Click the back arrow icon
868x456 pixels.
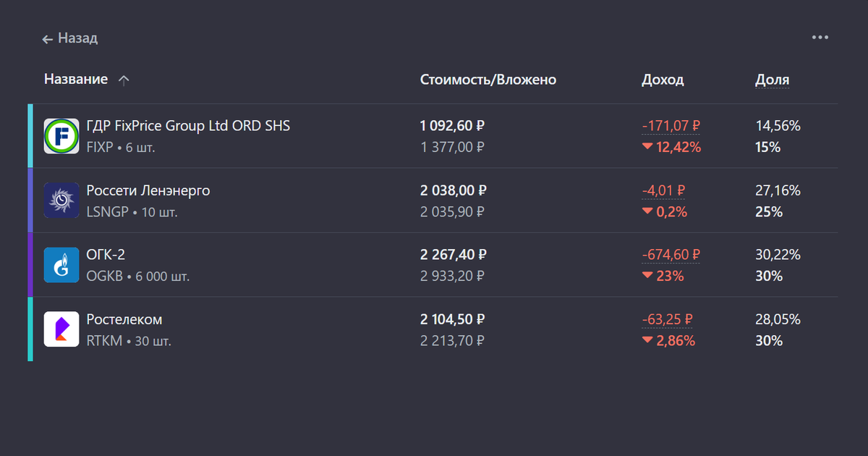[48, 39]
